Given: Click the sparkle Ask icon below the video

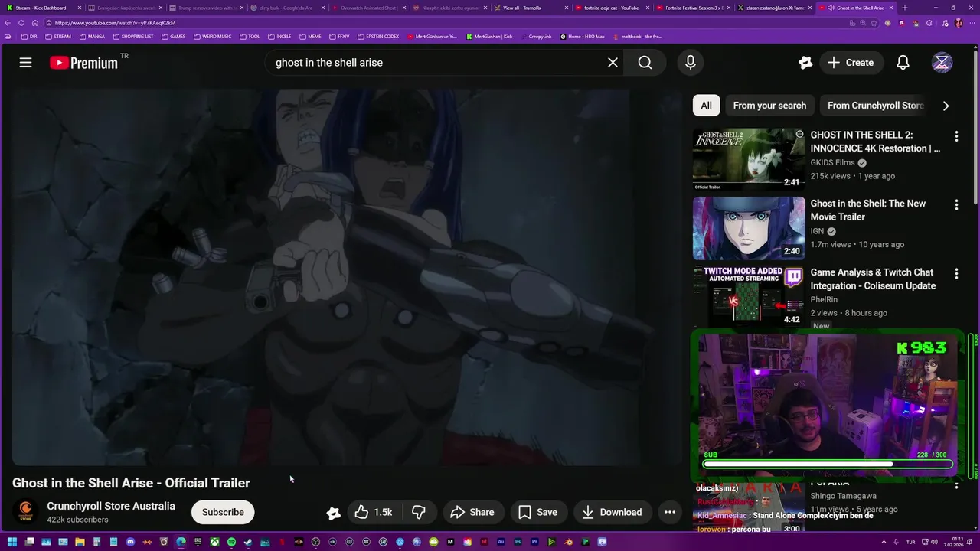Looking at the screenshot, I should click(x=333, y=513).
